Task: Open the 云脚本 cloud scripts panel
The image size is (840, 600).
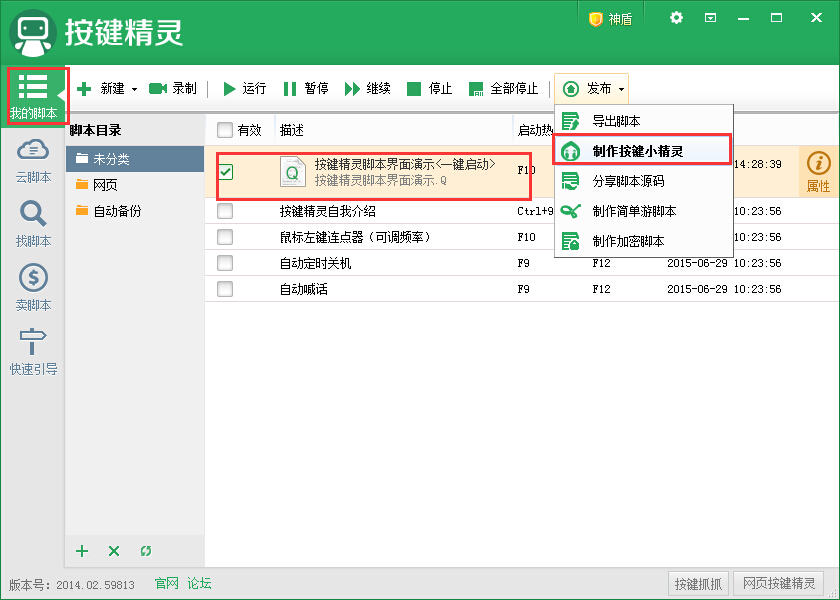Action: pos(33,161)
